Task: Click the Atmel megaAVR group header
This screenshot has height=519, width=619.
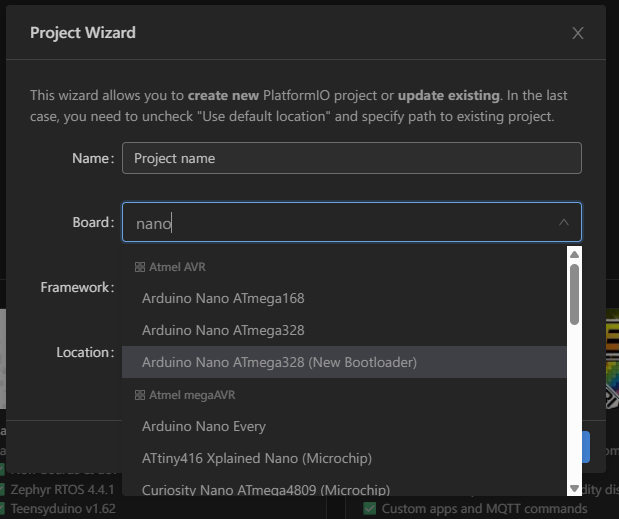Action: click(x=185, y=395)
